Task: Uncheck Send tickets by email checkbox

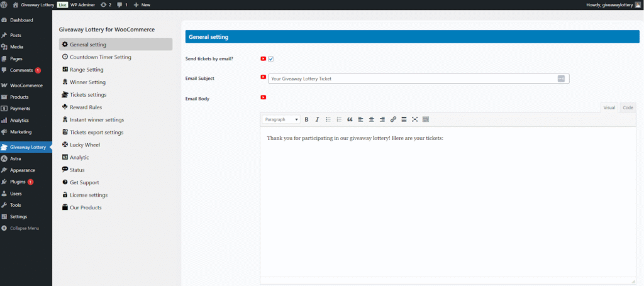Action: (271, 59)
